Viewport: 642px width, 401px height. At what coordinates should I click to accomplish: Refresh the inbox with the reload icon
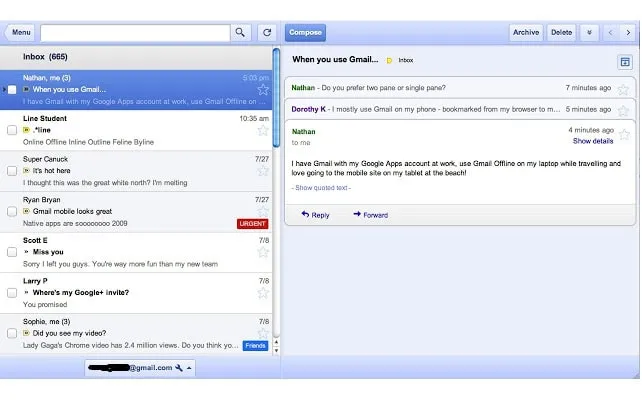click(267, 32)
